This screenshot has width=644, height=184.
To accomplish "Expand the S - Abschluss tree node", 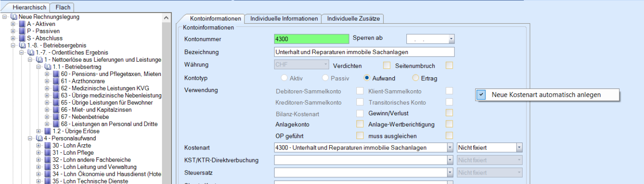I will 13,38.
